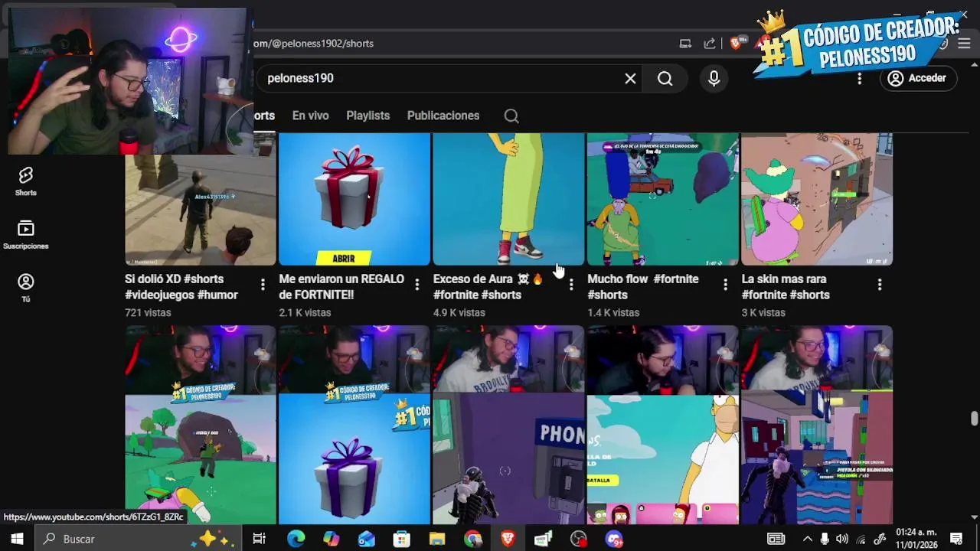Open Shorts in the YouTube sidebar

(x=25, y=182)
